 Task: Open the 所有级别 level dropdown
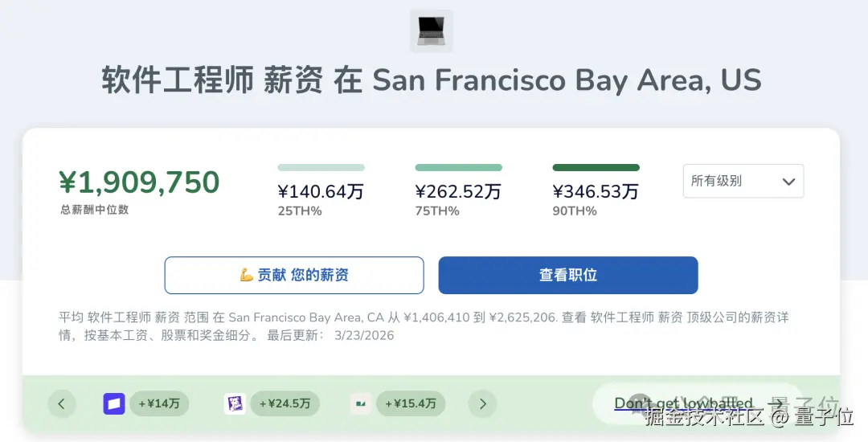tap(743, 182)
